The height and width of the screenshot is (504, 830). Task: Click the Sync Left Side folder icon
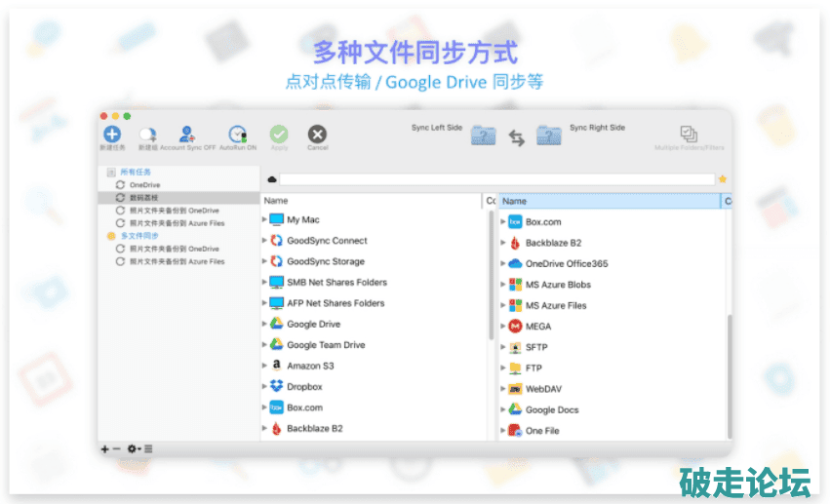click(x=484, y=136)
